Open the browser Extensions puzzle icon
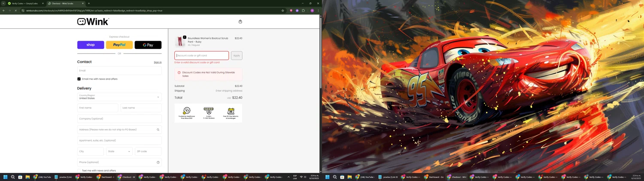Image resolution: width=644 pixels, height=181 pixels. (x=303, y=11)
